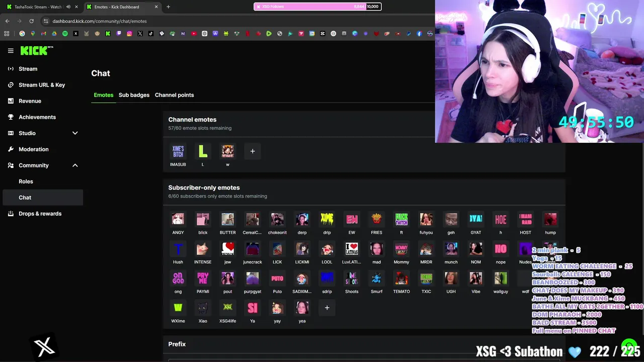Screen dimensions: 644x362
Task: Reload the dashboard page
Action: point(31,21)
